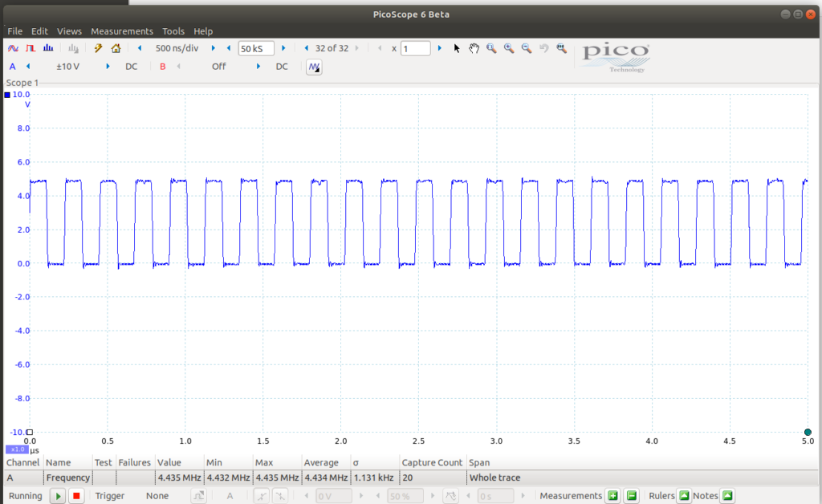The image size is (822, 504).
Task: Increase the horizontal zoom factor
Action: pos(439,48)
